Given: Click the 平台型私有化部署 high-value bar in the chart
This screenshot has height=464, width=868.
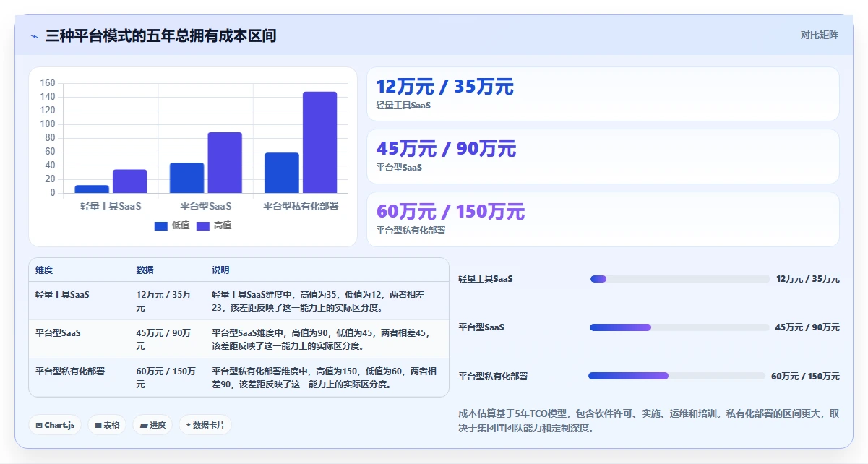Looking at the screenshot, I should [320, 142].
